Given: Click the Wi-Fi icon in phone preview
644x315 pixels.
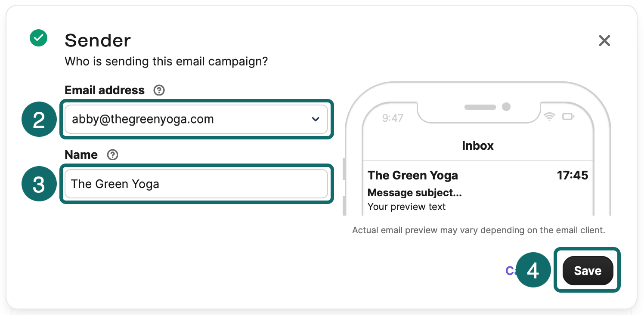Looking at the screenshot, I should (549, 117).
